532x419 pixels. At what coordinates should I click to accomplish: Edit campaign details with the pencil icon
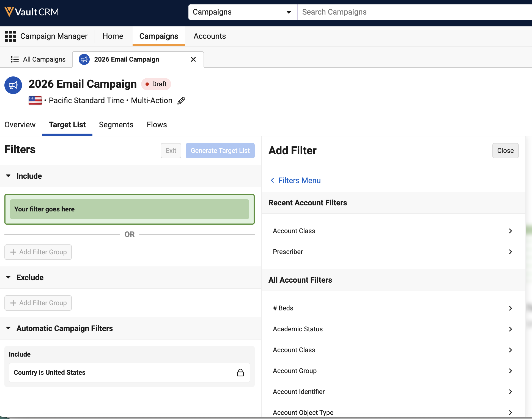point(181,101)
